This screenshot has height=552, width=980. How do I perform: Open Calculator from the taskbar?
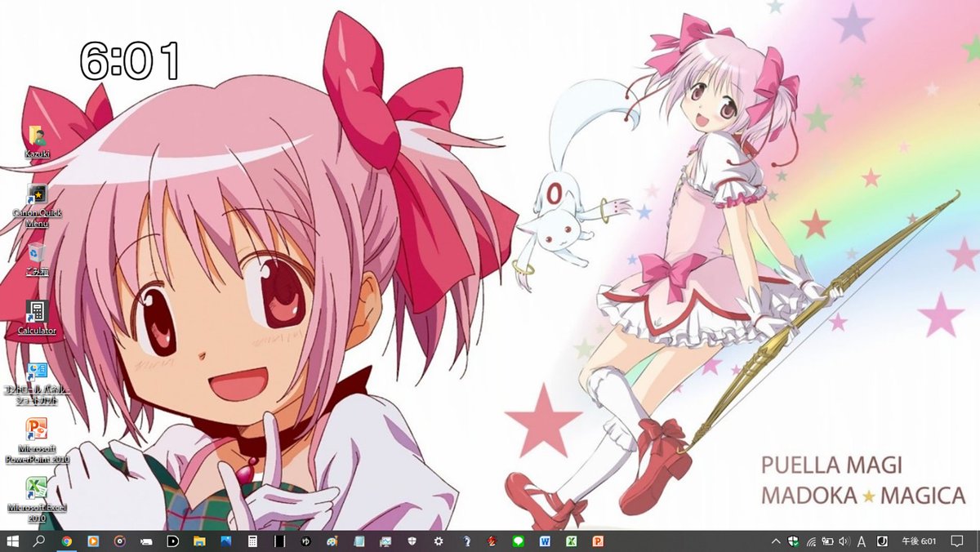pyautogui.click(x=253, y=541)
